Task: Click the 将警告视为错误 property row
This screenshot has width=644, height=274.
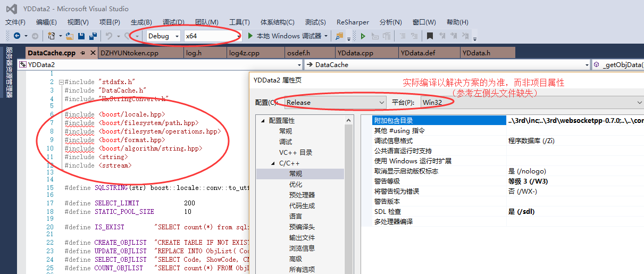Action: click(x=508, y=192)
